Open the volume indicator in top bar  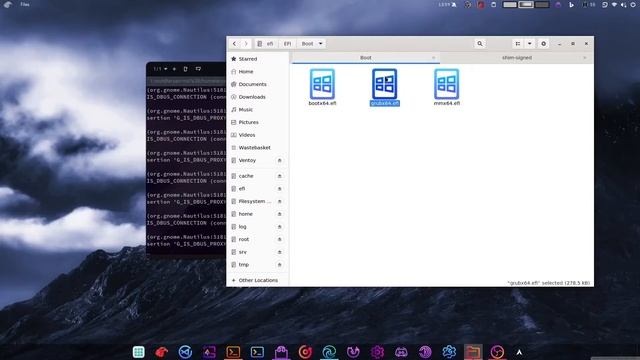(623, 4)
